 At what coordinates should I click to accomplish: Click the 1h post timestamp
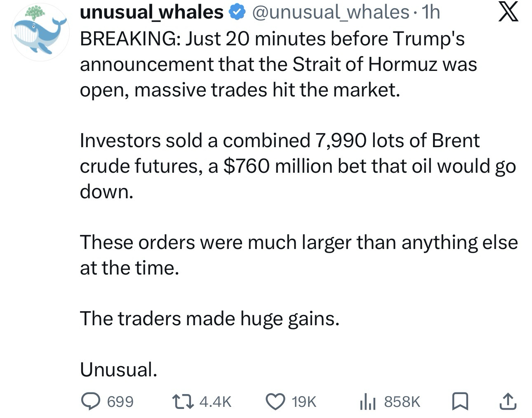pyautogui.click(x=430, y=12)
